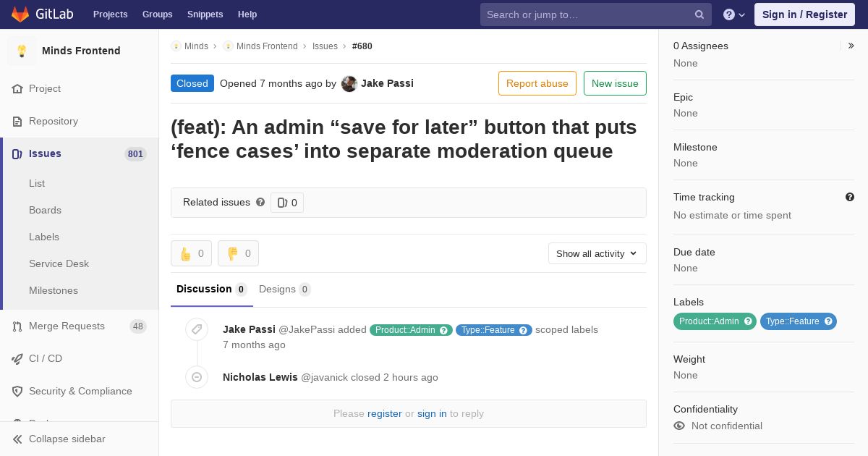Click the Minds Frontend project title
This screenshot has width=868, height=456.
tap(81, 51)
